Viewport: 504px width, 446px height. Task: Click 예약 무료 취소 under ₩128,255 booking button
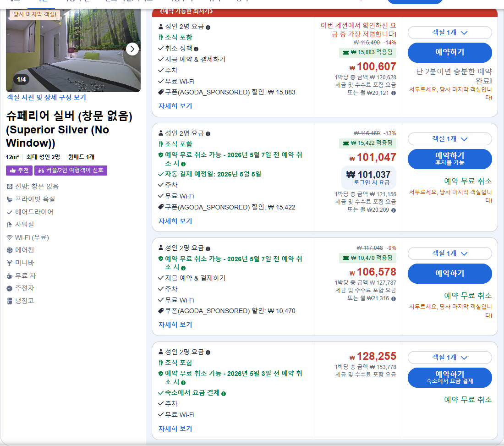pyautogui.click(x=468, y=400)
